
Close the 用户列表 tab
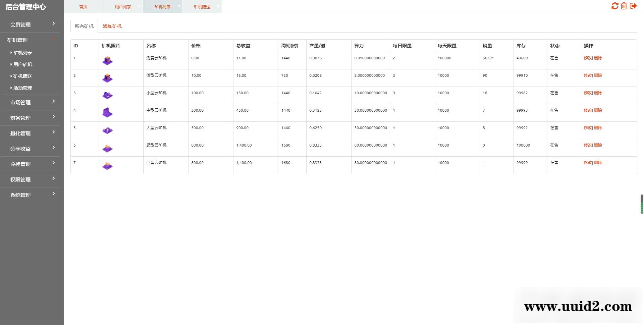(x=139, y=6)
